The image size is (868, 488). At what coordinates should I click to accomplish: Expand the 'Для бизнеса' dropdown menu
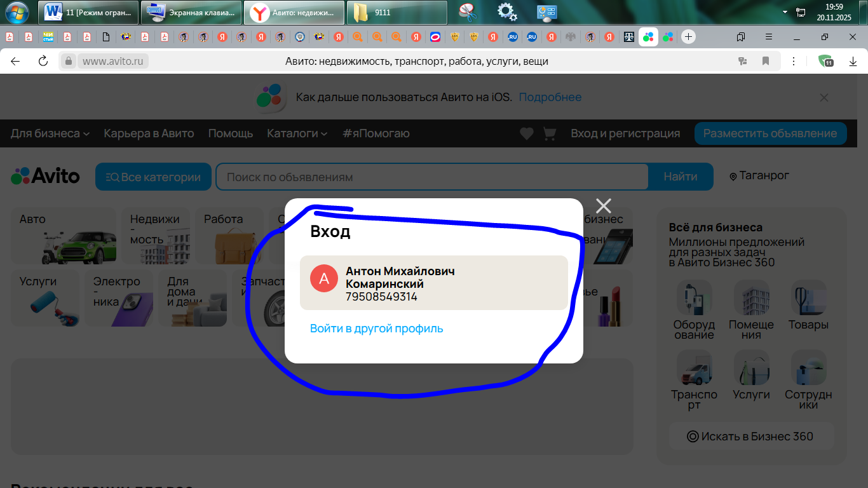50,133
